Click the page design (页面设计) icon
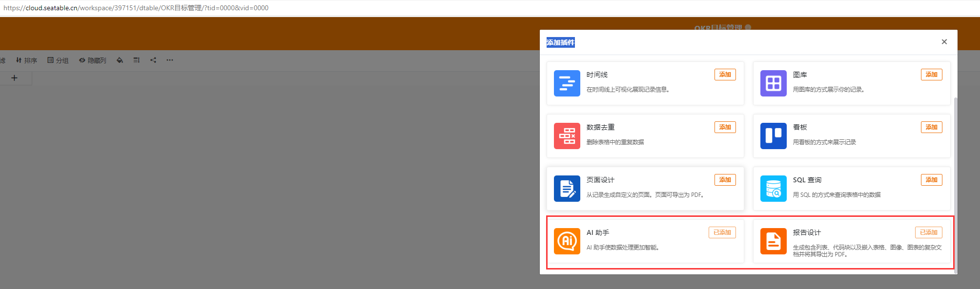The width and height of the screenshot is (980, 289). (x=567, y=189)
